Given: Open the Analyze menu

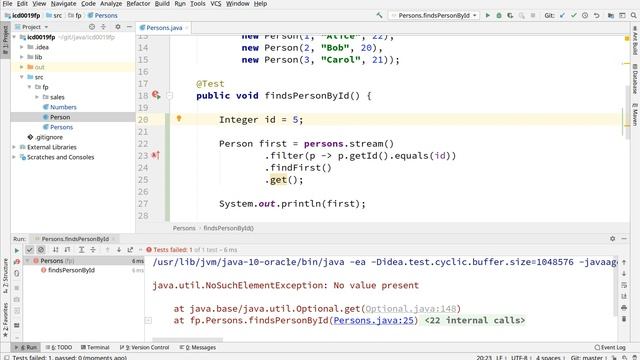Looking at the screenshot, I should coord(111,4).
